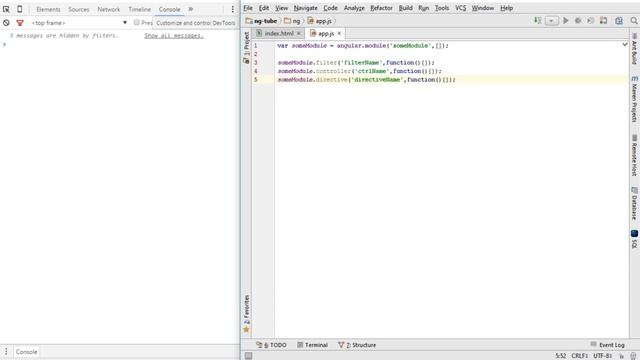Switch to the index.html editor tab
Screen dimensions: 640x360
coord(279,33)
